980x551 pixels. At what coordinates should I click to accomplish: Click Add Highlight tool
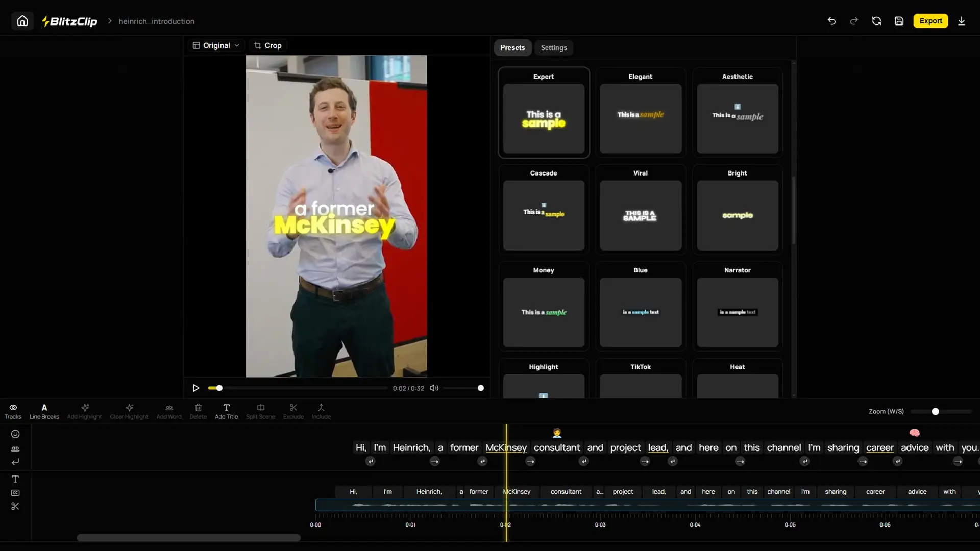pos(85,411)
